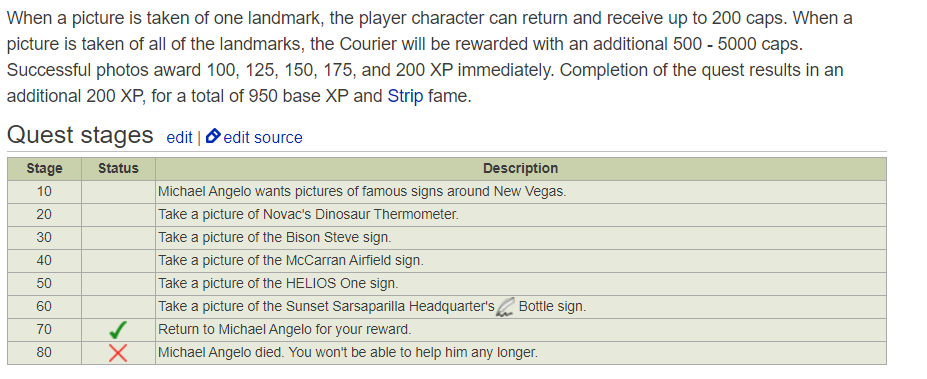Click the pencil icon beside edit source
Screen dimensions: 927x379
[213, 137]
